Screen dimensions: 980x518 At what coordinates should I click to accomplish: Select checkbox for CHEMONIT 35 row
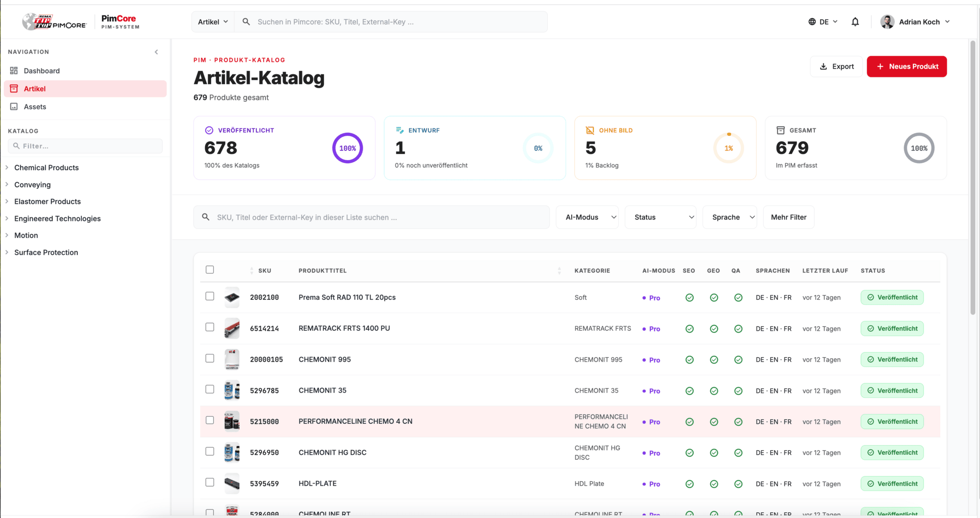click(x=210, y=389)
